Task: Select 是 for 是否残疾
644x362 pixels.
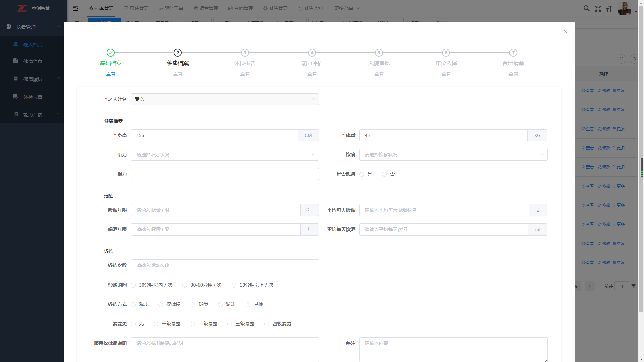Action: click(x=362, y=174)
